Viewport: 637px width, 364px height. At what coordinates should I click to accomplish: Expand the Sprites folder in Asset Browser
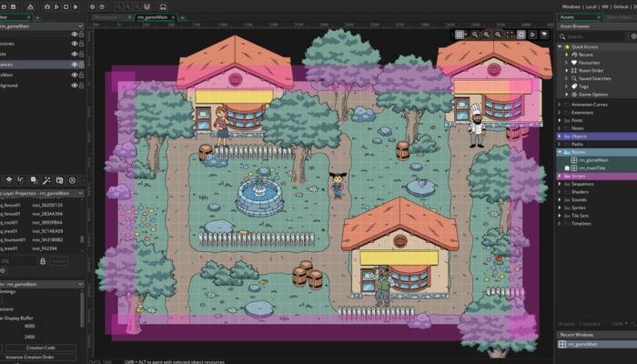point(560,207)
